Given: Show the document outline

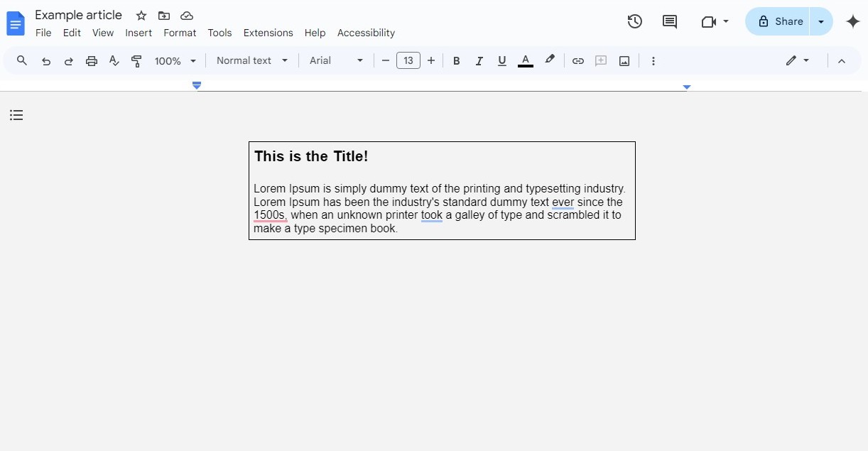Looking at the screenshot, I should coord(16,114).
